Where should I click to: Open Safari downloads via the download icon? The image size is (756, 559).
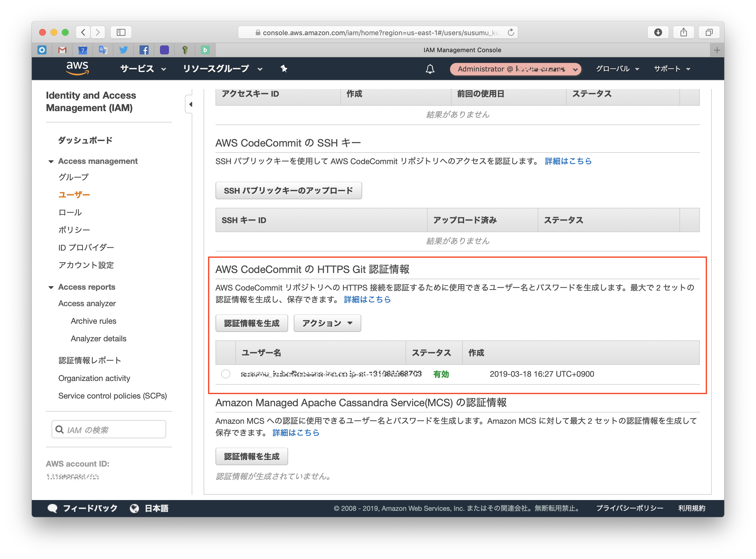658,32
